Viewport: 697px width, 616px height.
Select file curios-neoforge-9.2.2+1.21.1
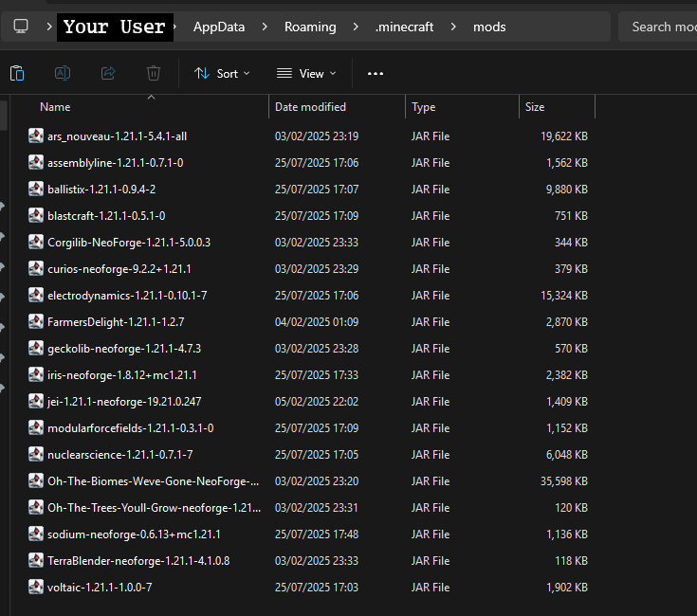pos(119,269)
